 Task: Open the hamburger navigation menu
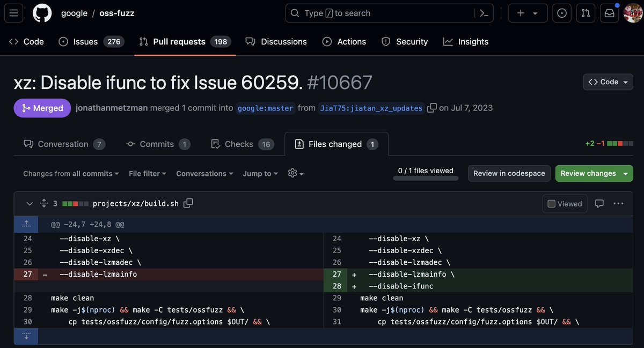tap(13, 13)
